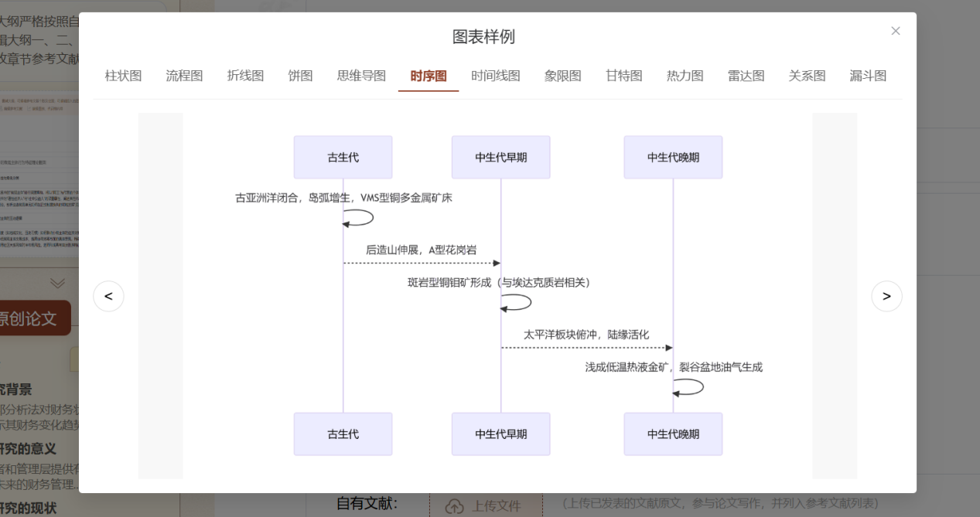Switch to the 折线图 tab

pos(245,76)
